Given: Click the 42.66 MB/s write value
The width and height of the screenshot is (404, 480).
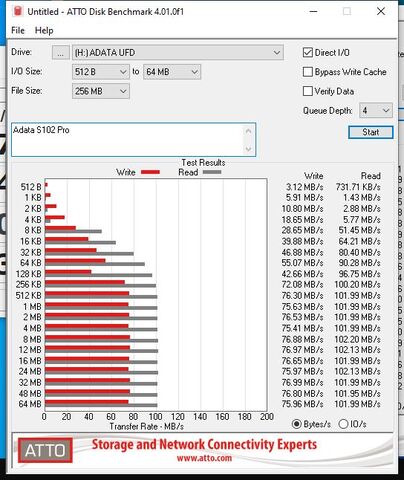Looking at the screenshot, I should tap(303, 274).
